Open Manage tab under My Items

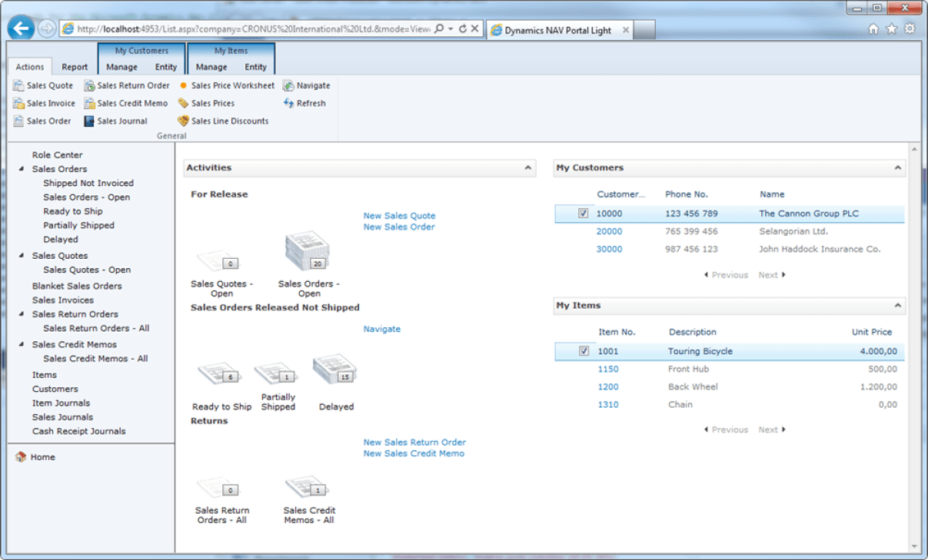pyautogui.click(x=211, y=67)
